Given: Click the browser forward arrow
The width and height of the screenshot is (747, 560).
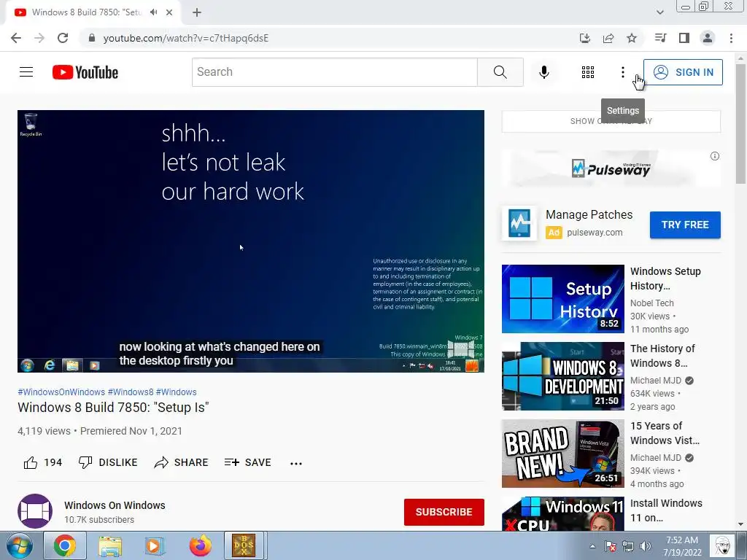Looking at the screenshot, I should tap(39, 38).
